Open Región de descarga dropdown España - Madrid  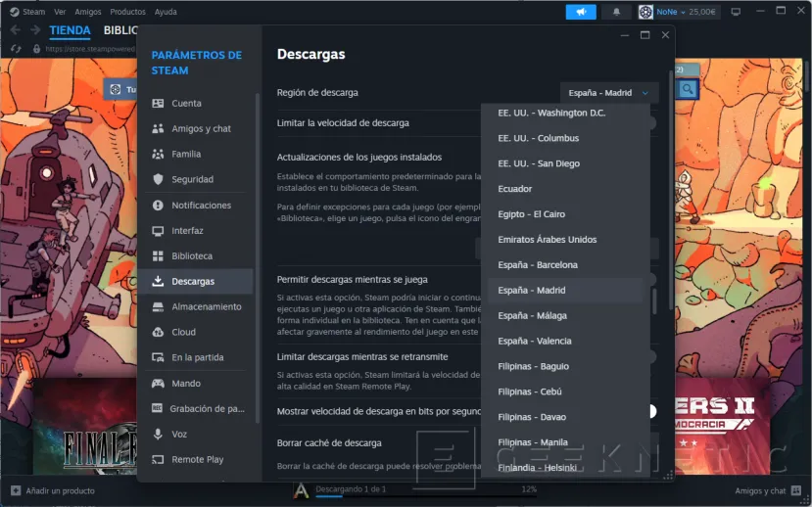tap(609, 93)
